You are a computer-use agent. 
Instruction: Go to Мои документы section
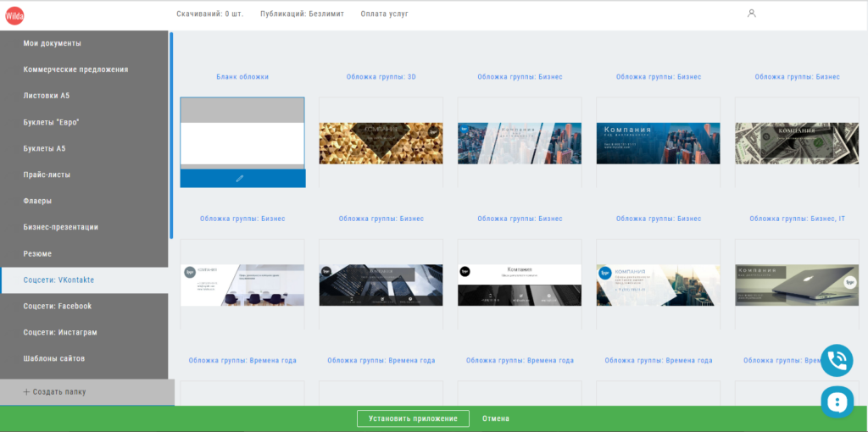pyautogui.click(x=53, y=43)
